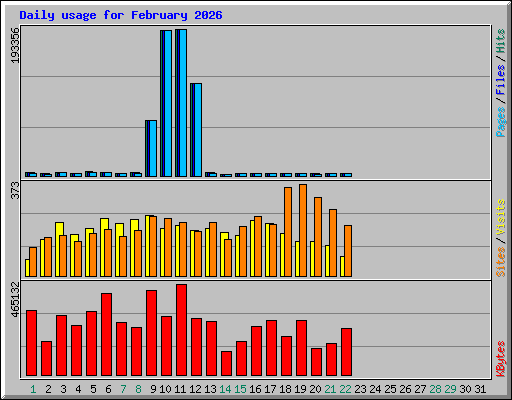512x400 pixels.
Task: Click day label "31" on the axis
Action: [480, 389]
